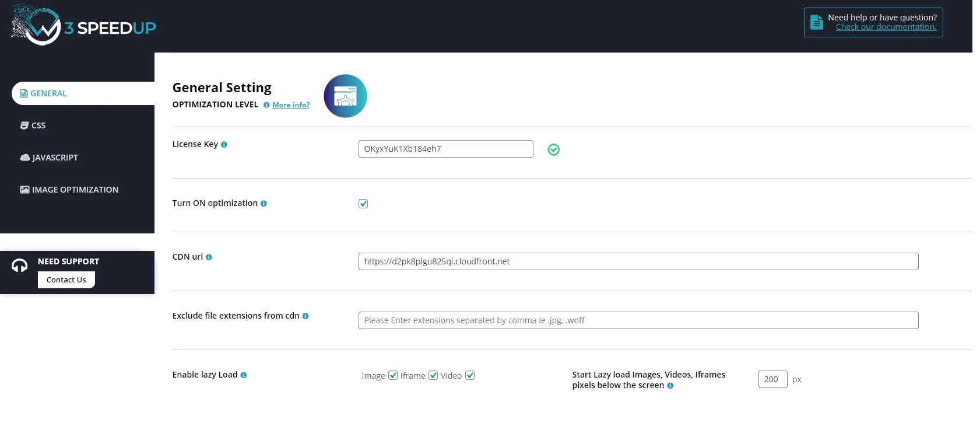Image resolution: width=980 pixels, height=433 pixels.
Task: Uncheck the Turn ON optimization checkbox
Action: coord(363,204)
